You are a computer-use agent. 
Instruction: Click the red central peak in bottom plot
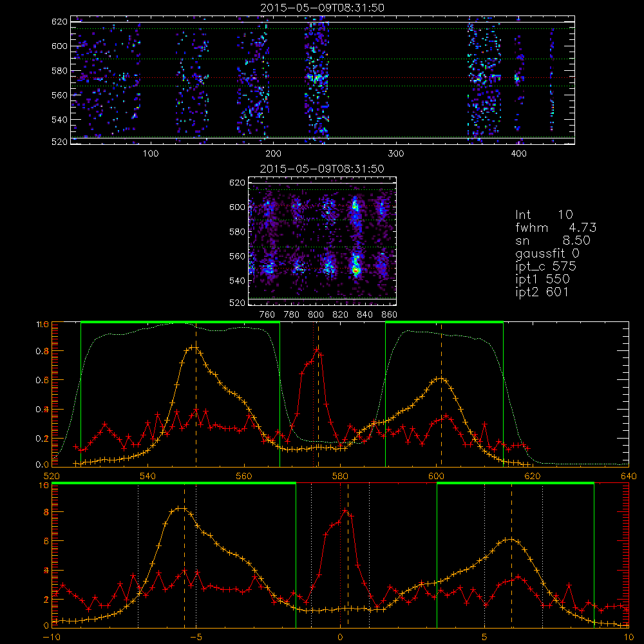pyautogui.click(x=345, y=511)
